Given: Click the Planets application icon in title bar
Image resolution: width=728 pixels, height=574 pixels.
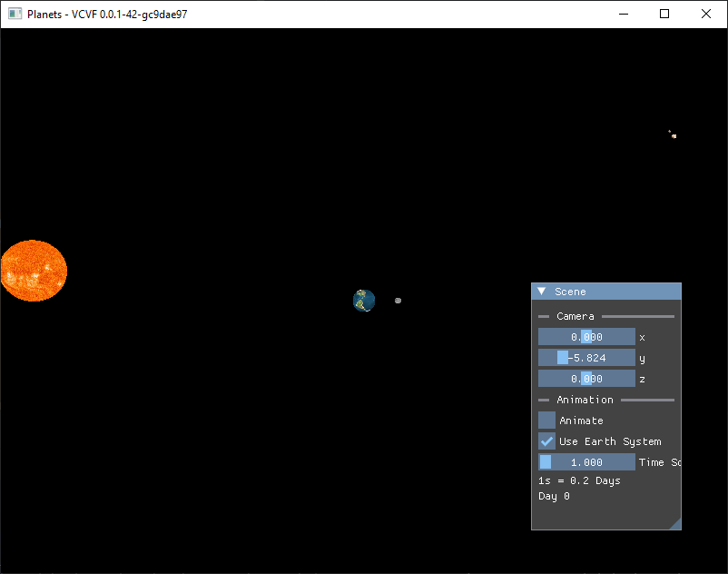Looking at the screenshot, I should click(x=13, y=14).
